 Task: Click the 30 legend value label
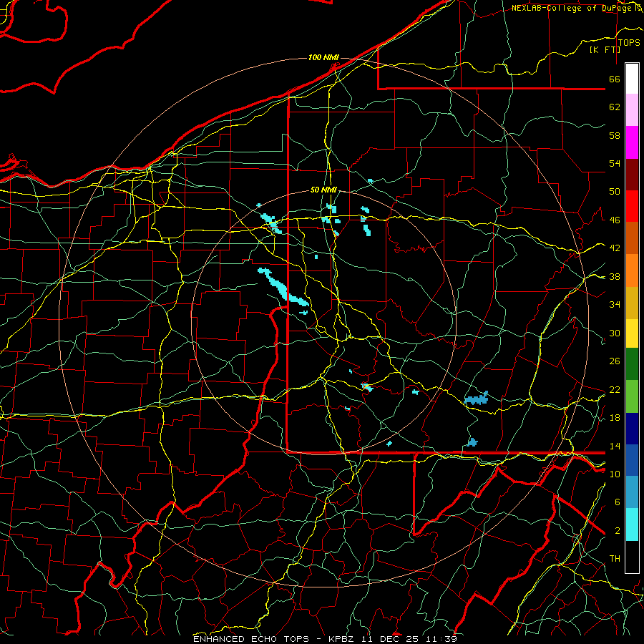(615, 333)
